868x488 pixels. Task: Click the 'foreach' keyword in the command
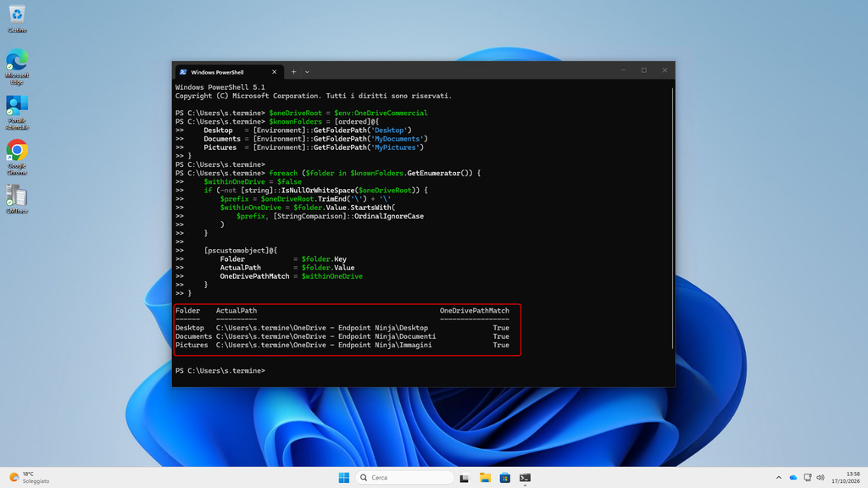pos(283,173)
